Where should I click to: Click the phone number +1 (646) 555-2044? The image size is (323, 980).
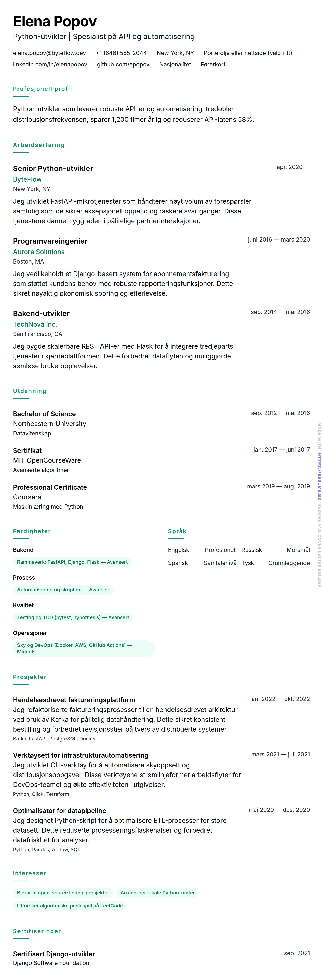121,53
